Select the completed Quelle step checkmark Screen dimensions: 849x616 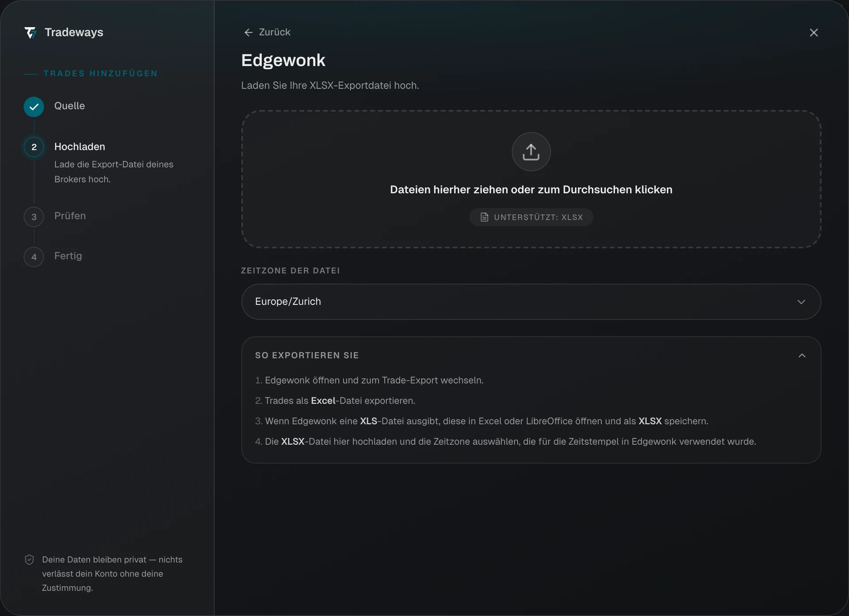(34, 106)
